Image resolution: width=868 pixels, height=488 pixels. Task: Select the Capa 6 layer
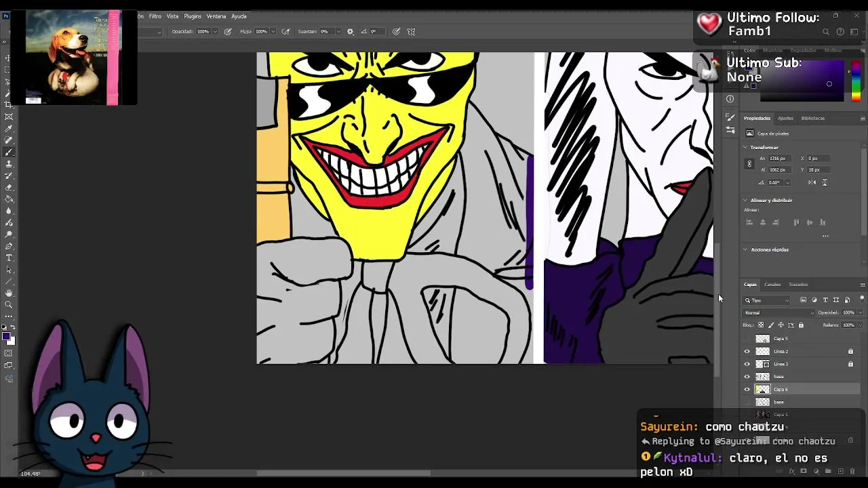(x=801, y=389)
